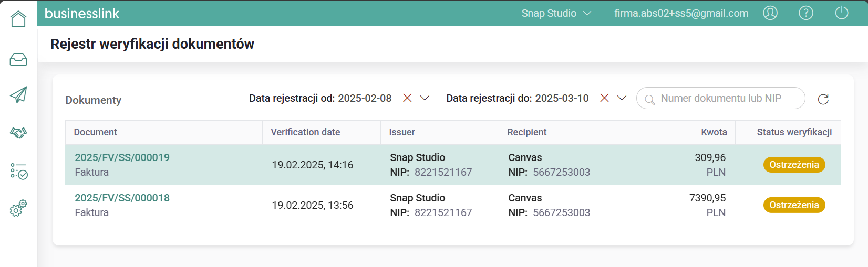868x267 pixels.
Task: Click the 'Verification date' column header
Action: 305,132
